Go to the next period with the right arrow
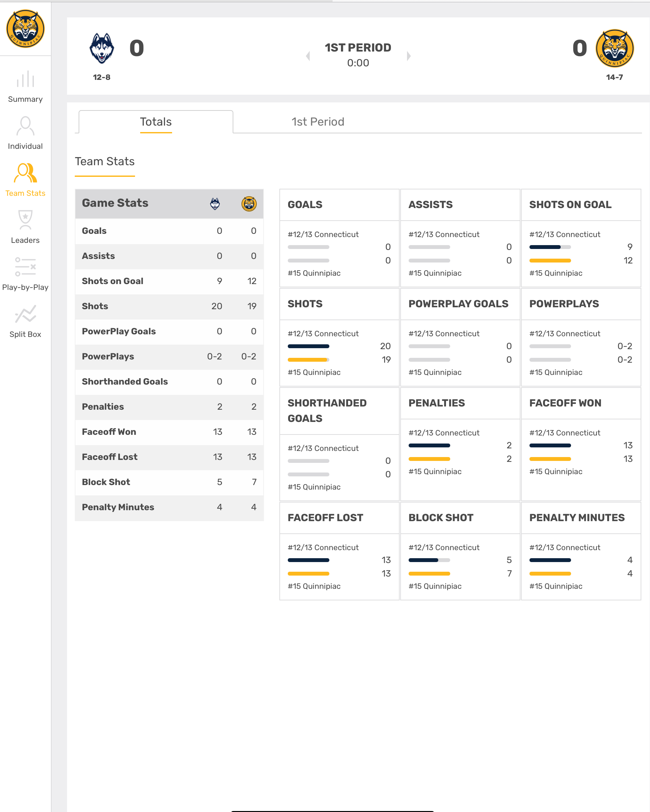Screen dimensions: 650x812 (408, 56)
